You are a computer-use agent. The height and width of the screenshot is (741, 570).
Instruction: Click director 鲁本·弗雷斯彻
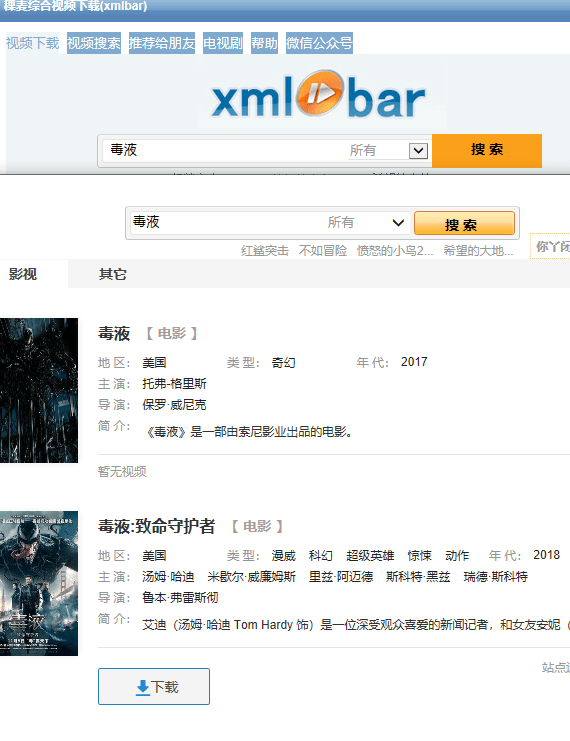(x=181, y=597)
